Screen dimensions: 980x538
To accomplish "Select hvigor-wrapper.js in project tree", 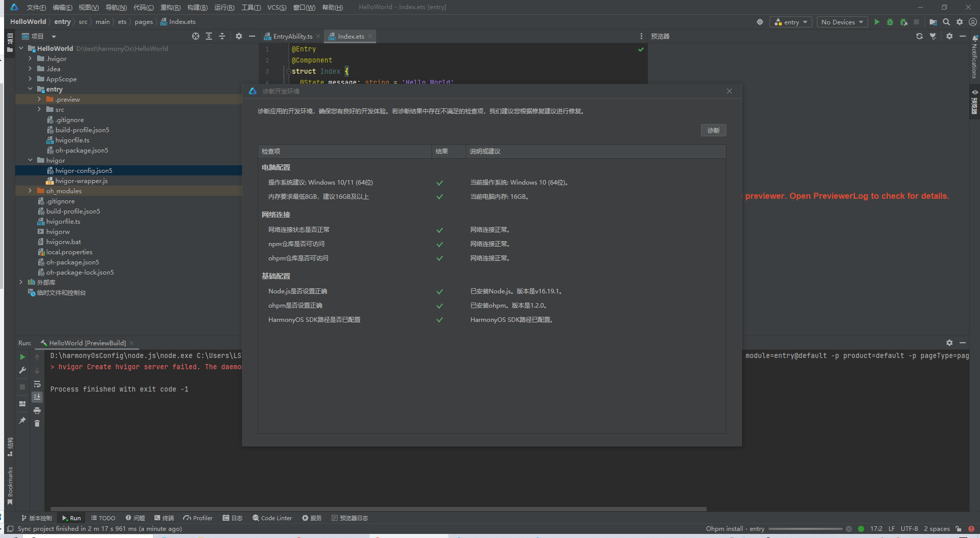I will [x=81, y=181].
